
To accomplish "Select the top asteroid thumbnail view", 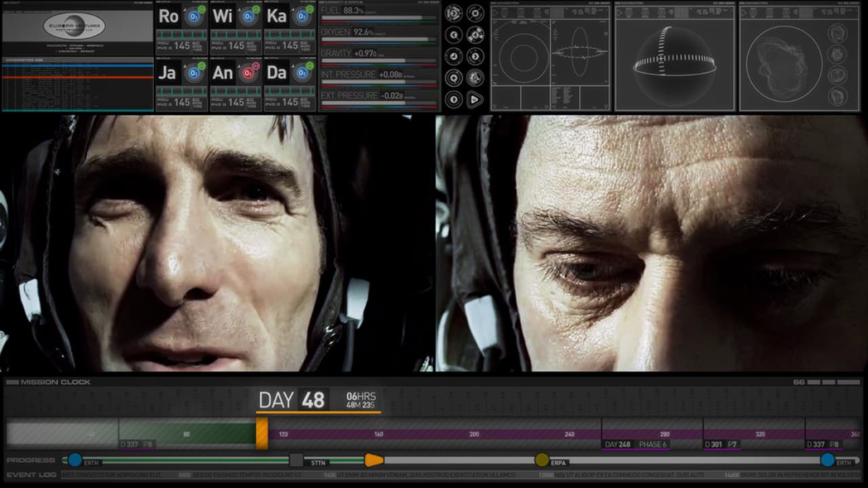I will pos(837,33).
